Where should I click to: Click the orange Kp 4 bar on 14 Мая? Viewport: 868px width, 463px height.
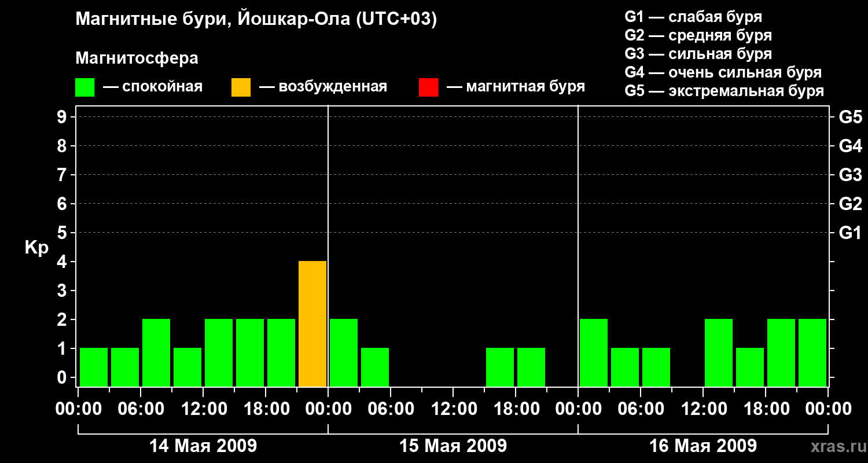click(x=312, y=324)
